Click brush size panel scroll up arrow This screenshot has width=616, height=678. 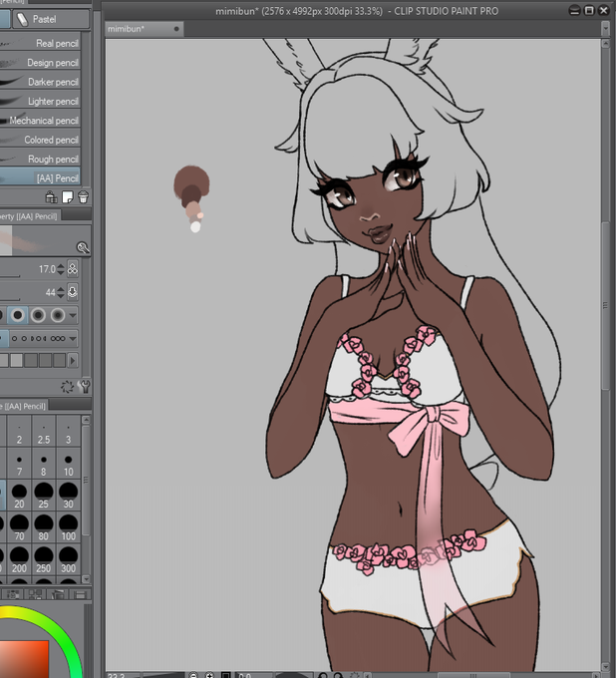click(86, 420)
